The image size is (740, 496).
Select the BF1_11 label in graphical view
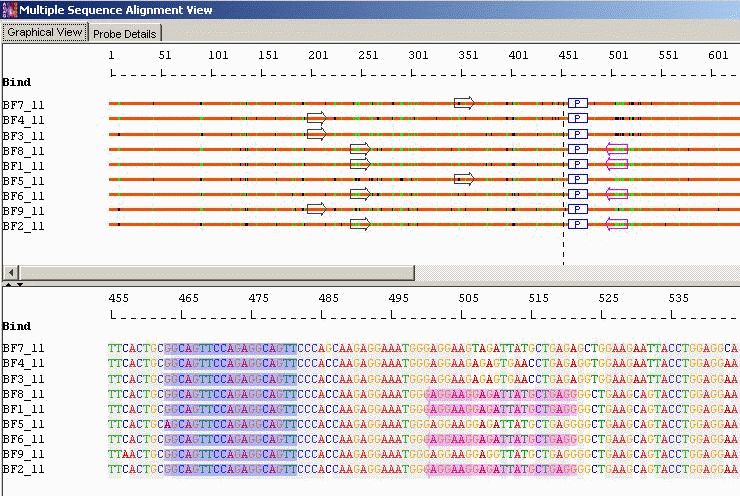pos(23,166)
